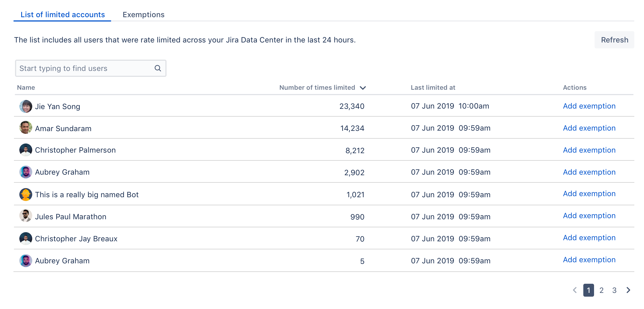The height and width of the screenshot is (309, 644).
Task: Click the really big named Bot avatar
Action: tap(26, 195)
